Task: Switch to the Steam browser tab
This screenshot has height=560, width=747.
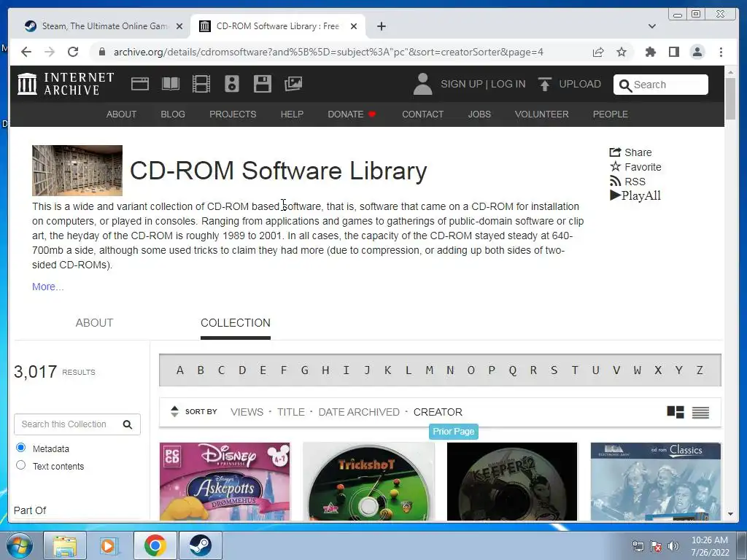Action: pos(103,26)
